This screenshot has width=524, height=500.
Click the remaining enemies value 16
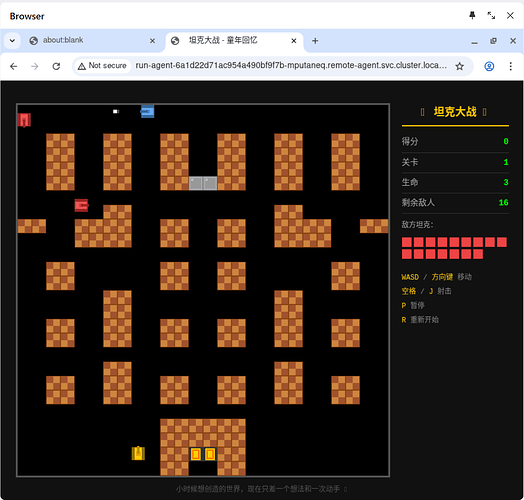tap(504, 203)
